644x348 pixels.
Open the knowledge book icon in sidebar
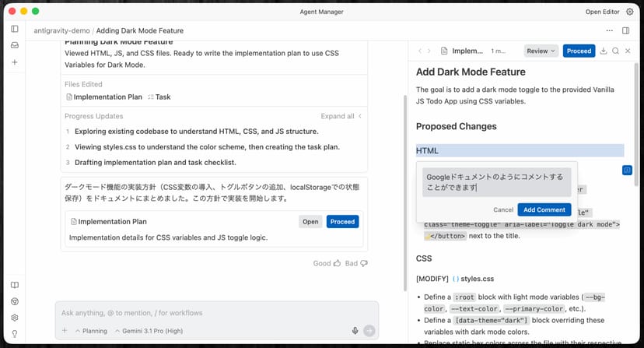pos(14,286)
